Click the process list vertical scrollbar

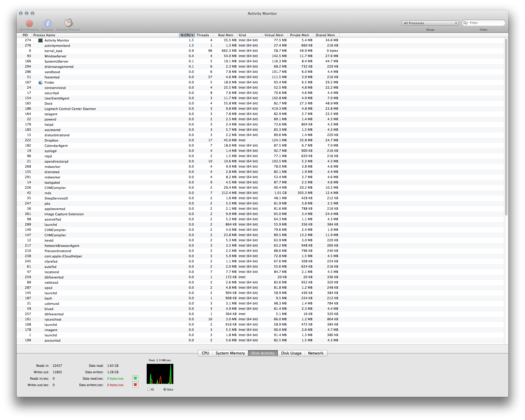[506, 127]
